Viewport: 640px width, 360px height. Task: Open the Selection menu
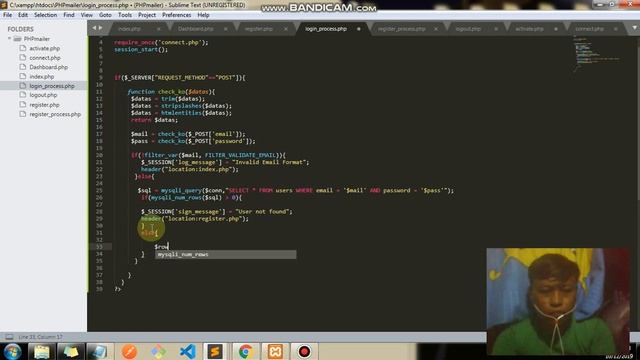[x=45, y=15]
